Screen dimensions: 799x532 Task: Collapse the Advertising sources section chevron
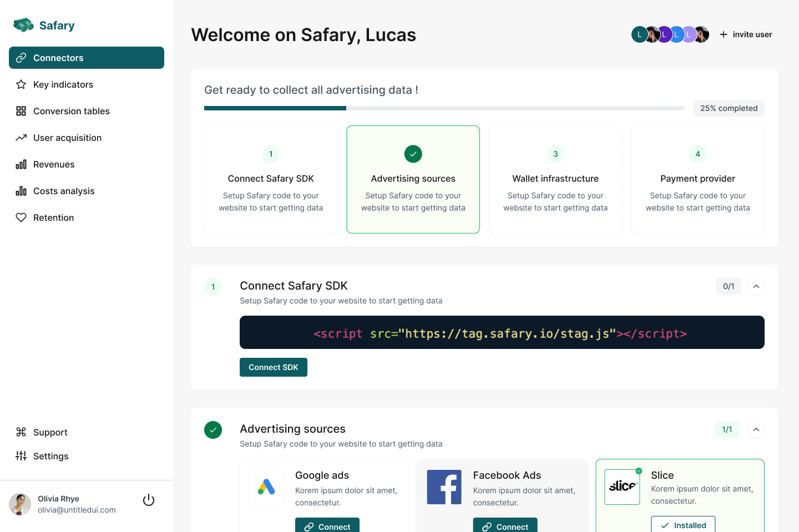756,429
